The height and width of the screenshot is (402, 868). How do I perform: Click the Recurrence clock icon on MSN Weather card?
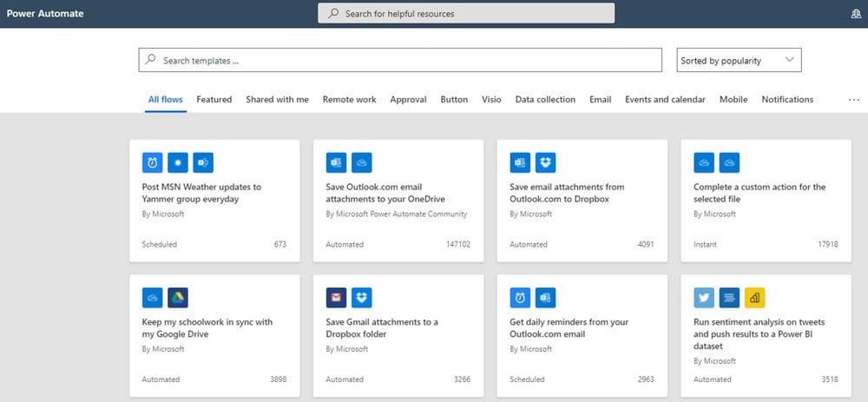(152, 162)
